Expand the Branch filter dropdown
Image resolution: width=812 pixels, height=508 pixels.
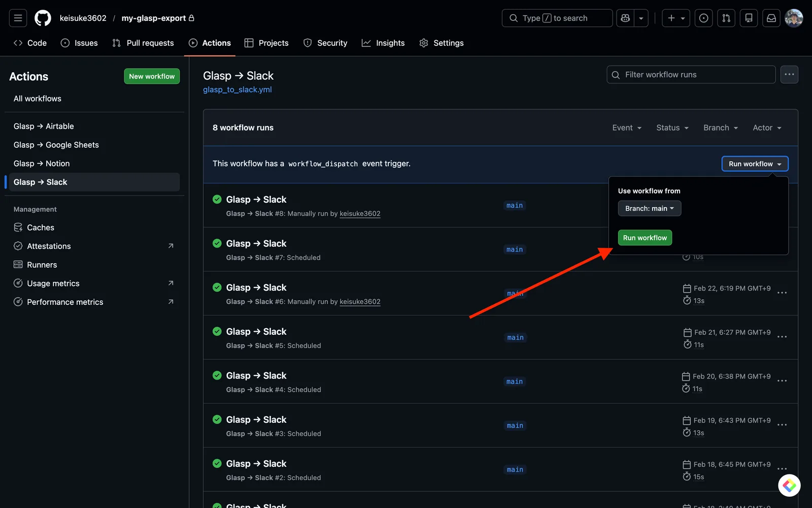[x=721, y=128]
